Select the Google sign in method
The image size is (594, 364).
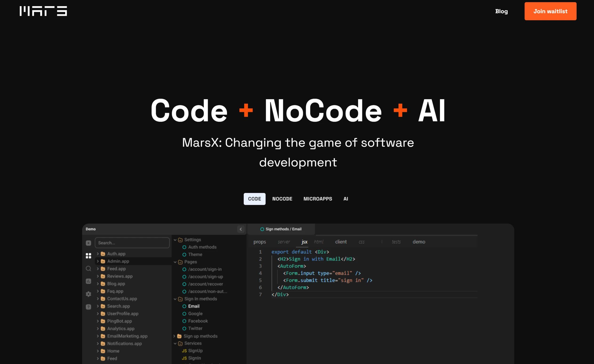click(195, 313)
